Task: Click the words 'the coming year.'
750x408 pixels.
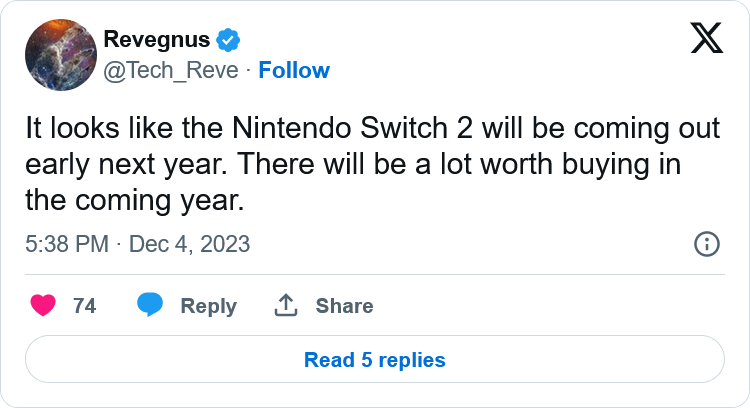Action: tap(135, 200)
